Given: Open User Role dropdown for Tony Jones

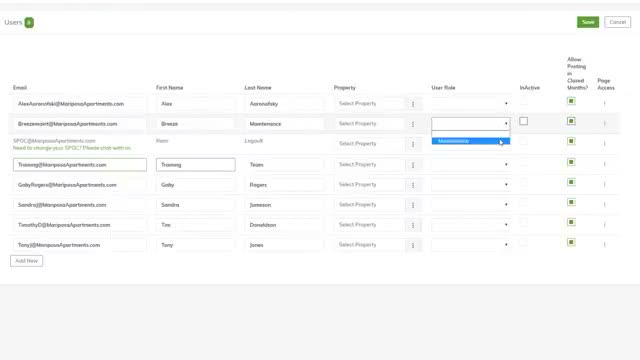Looking at the screenshot, I should (x=471, y=244).
